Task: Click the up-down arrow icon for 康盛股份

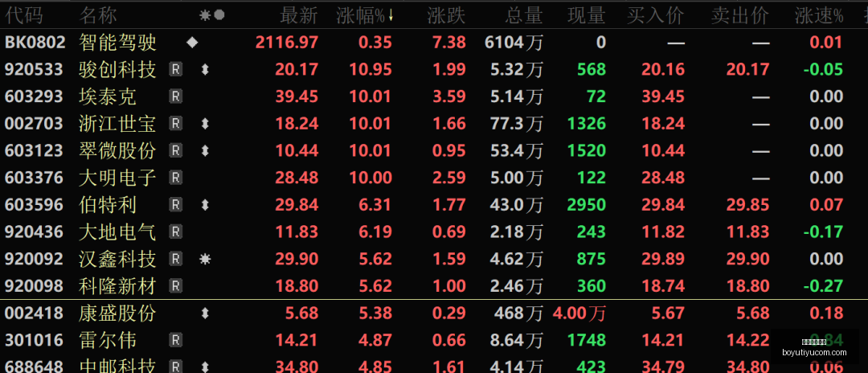Action: 205,314
